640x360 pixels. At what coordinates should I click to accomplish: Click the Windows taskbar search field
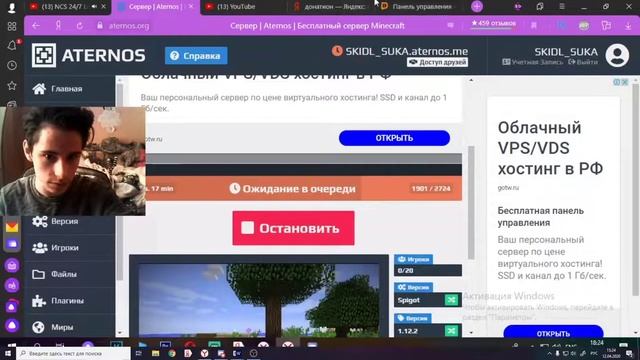coord(73,353)
